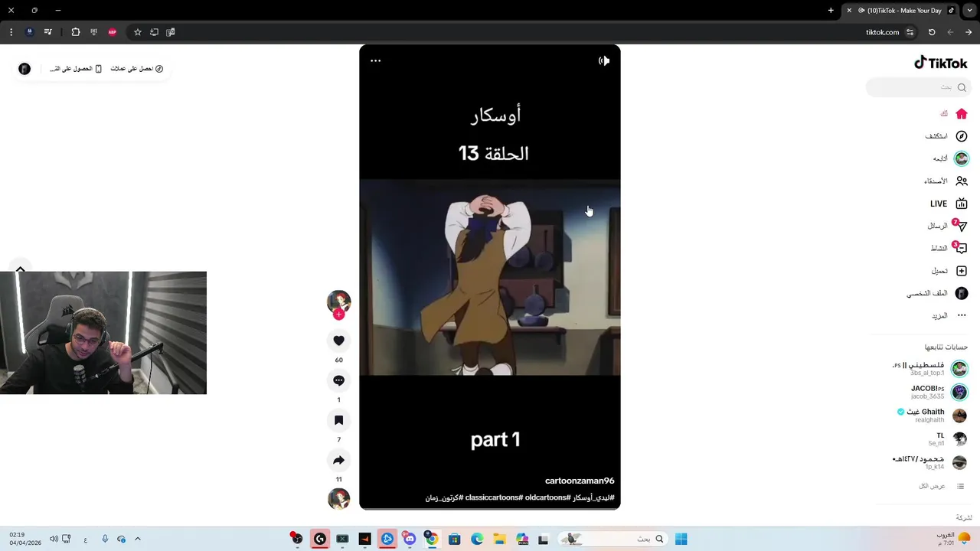This screenshot has height=551, width=980.
Task: Open followed account TL 5e_n1
Action: [948, 439]
